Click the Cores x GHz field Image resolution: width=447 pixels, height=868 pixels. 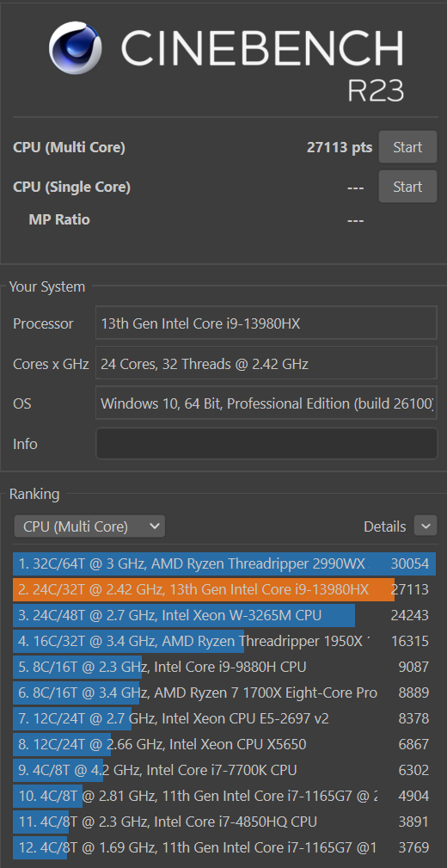(266, 364)
